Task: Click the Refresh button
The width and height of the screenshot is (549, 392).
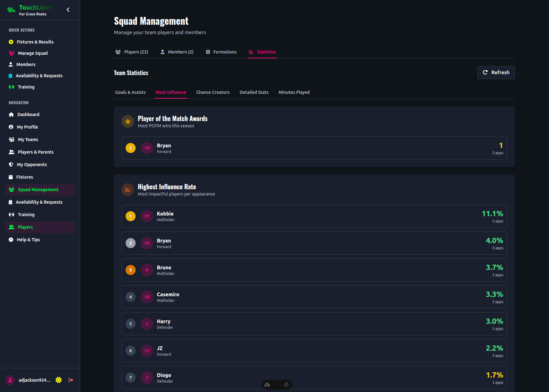Action: 496,72
